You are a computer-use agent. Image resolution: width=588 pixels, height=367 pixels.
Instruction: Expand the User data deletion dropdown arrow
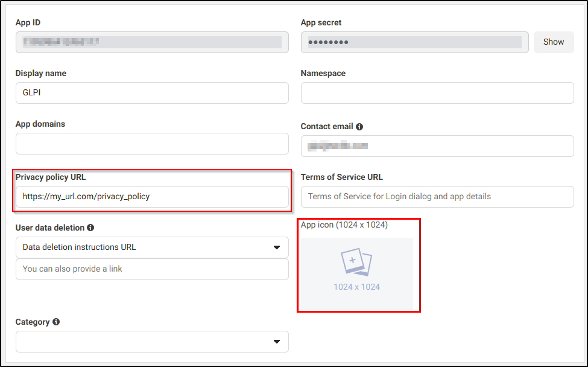point(277,247)
